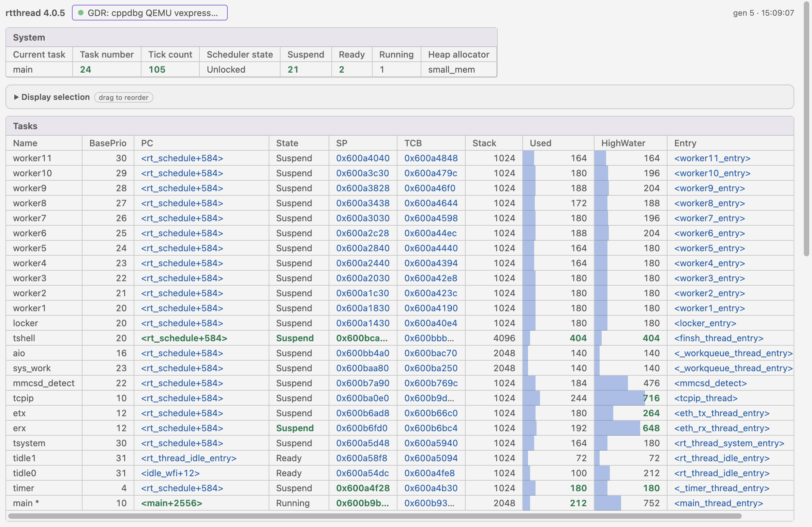Click the bold Suspend state of tshell

coord(295,338)
